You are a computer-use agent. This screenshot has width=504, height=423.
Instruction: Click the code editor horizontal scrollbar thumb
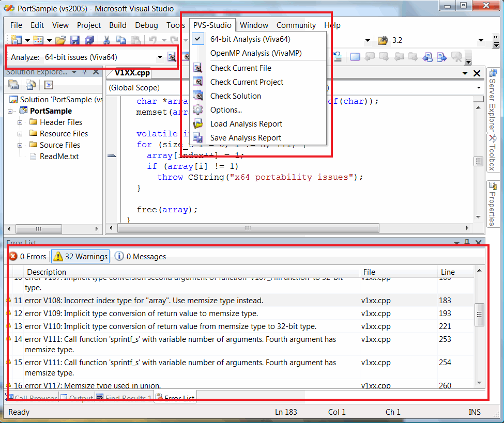coord(248,228)
